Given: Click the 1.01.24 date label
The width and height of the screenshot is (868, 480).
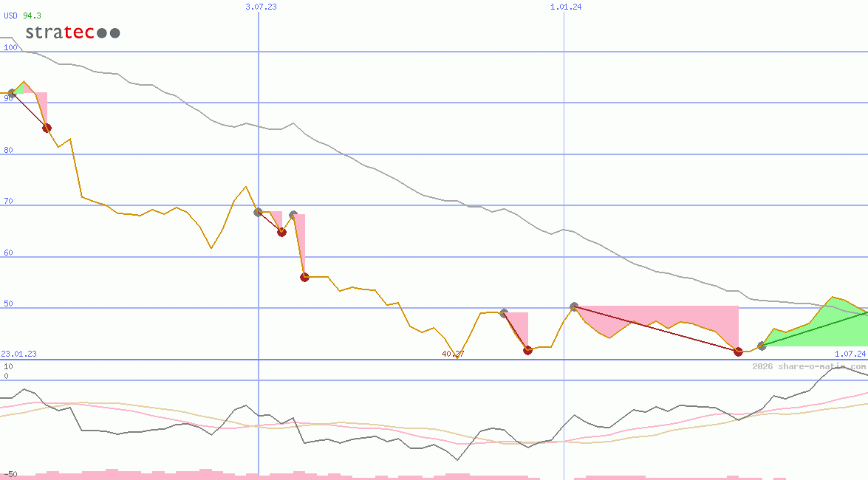Looking at the screenshot, I should [566, 7].
